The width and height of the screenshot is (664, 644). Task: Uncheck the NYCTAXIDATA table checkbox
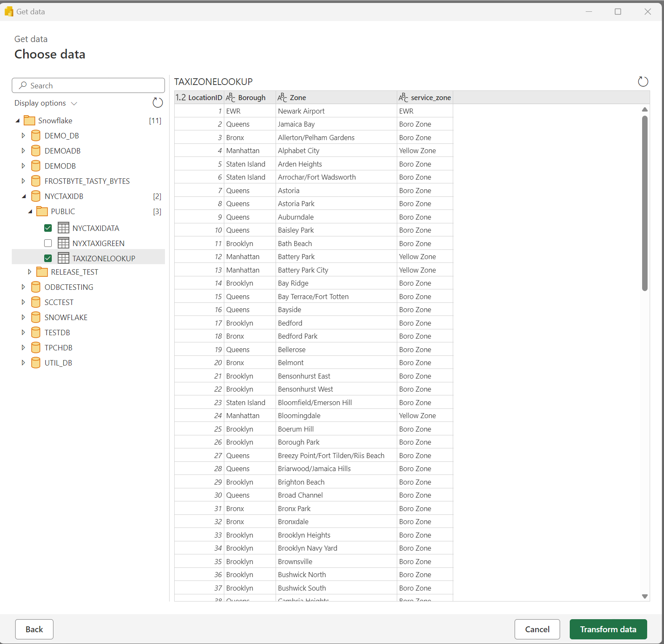tap(48, 228)
